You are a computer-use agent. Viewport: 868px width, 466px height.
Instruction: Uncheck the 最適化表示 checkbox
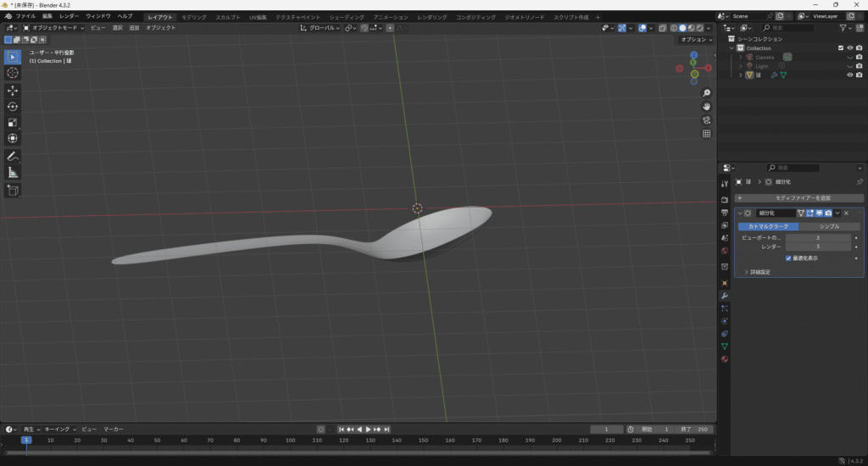pyautogui.click(x=788, y=258)
